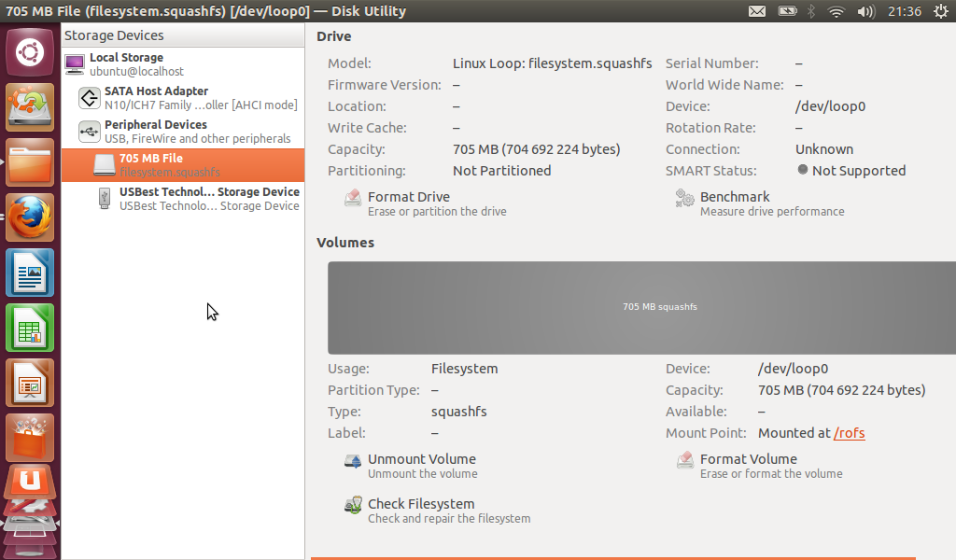Viewport: 956px width, 560px height.
Task: Open the Wi-Fi network indicator menu
Action: click(836, 11)
